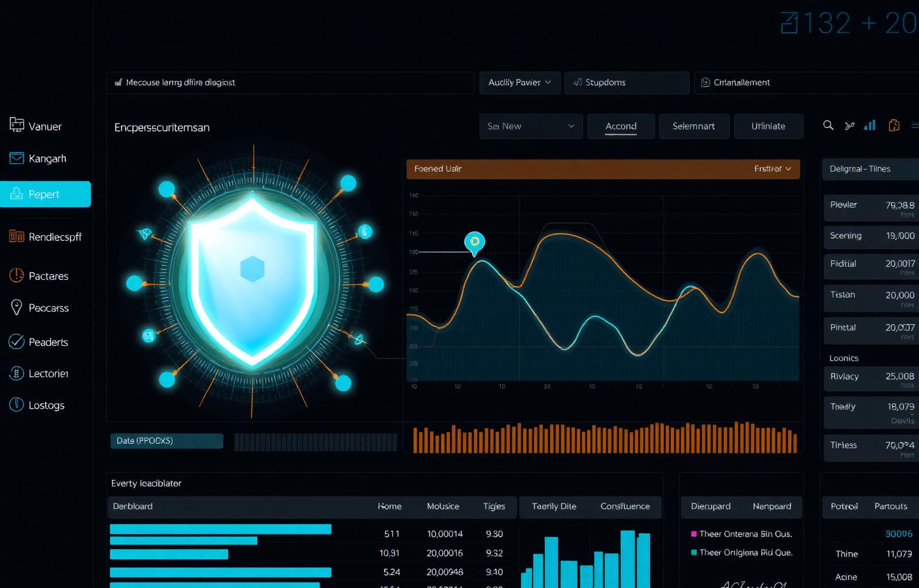919x588 pixels.
Task: Click the teal map pin chart marker
Action: (474, 243)
